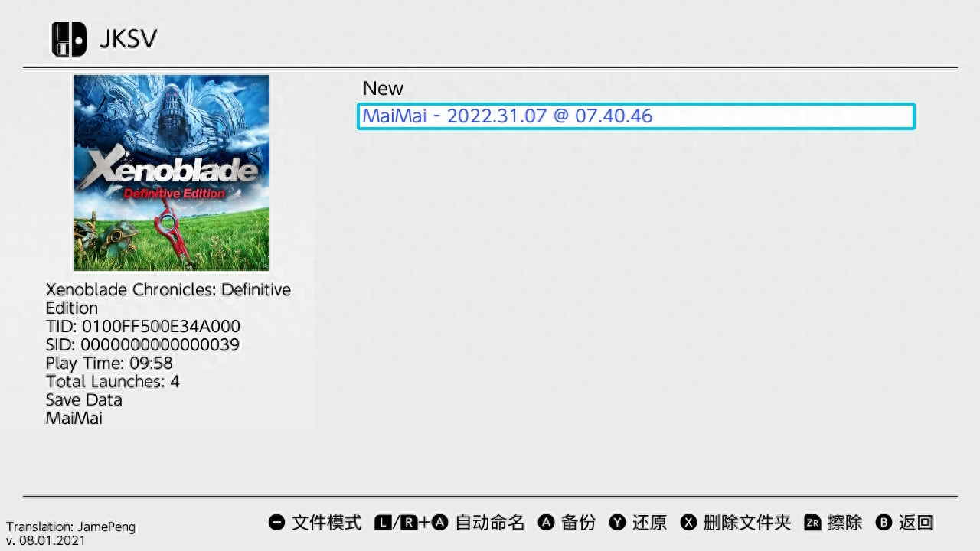
Task: Click the 擦除 erase label
Action: click(845, 523)
